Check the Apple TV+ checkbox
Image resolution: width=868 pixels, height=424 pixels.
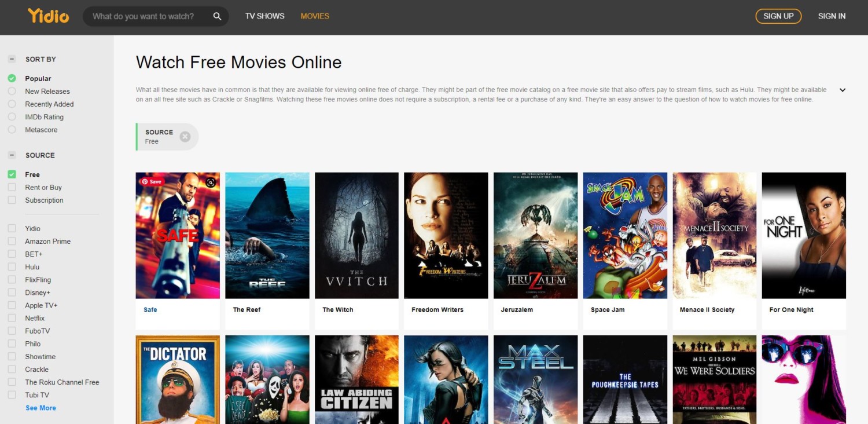click(x=12, y=305)
